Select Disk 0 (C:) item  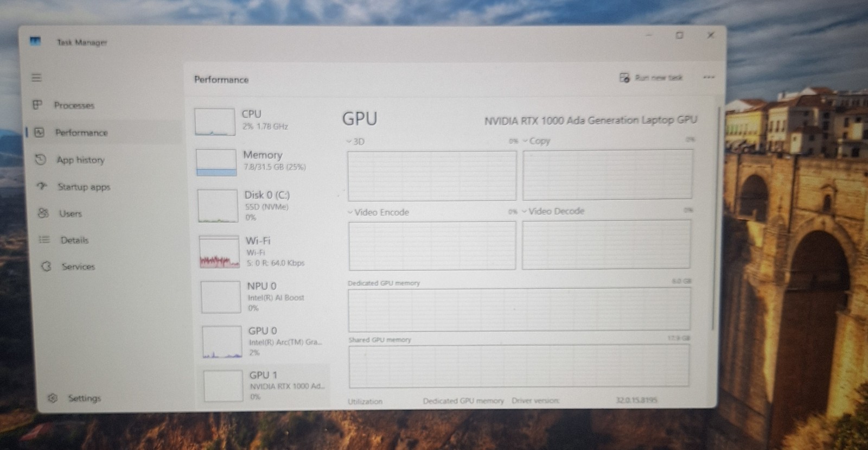(x=263, y=205)
